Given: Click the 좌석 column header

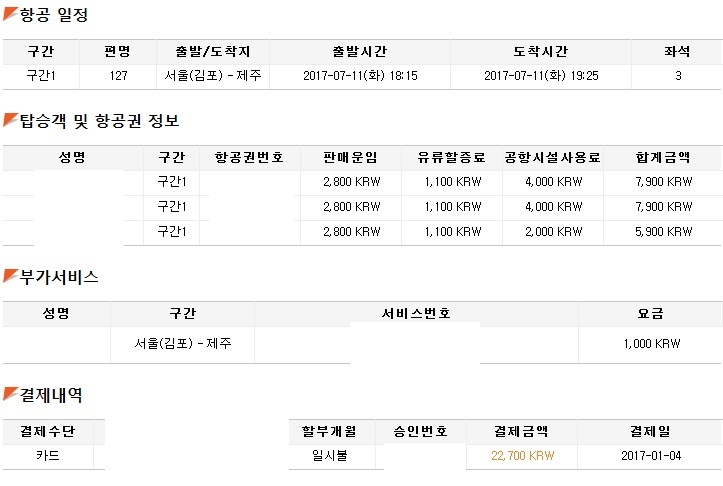Looking at the screenshot, I should pos(677,50).
